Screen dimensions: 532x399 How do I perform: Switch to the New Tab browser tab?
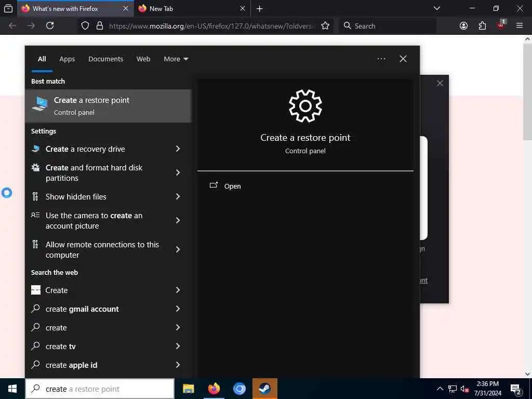click(192, 8)
